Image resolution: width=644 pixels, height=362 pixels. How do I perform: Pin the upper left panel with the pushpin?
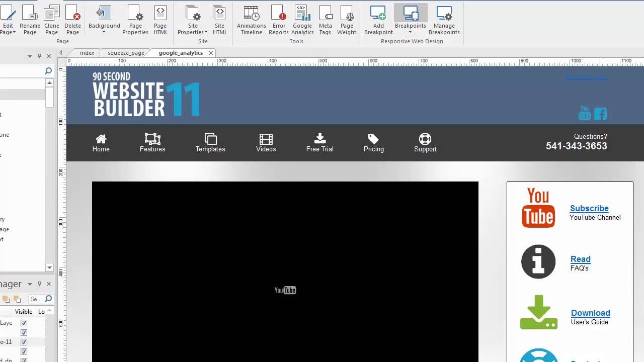point(39,56)
